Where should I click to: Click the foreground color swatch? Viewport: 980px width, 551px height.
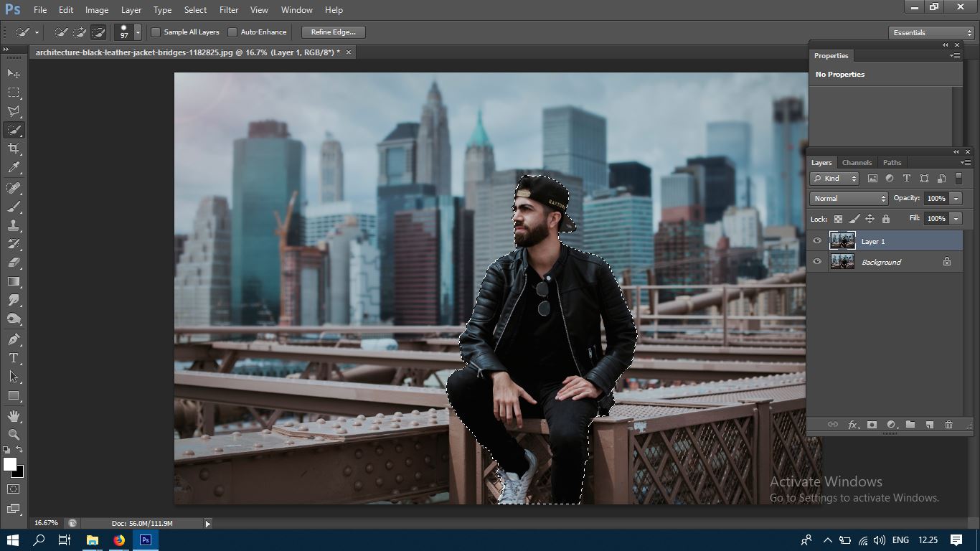pyautogui.click(x=10, y=464)
